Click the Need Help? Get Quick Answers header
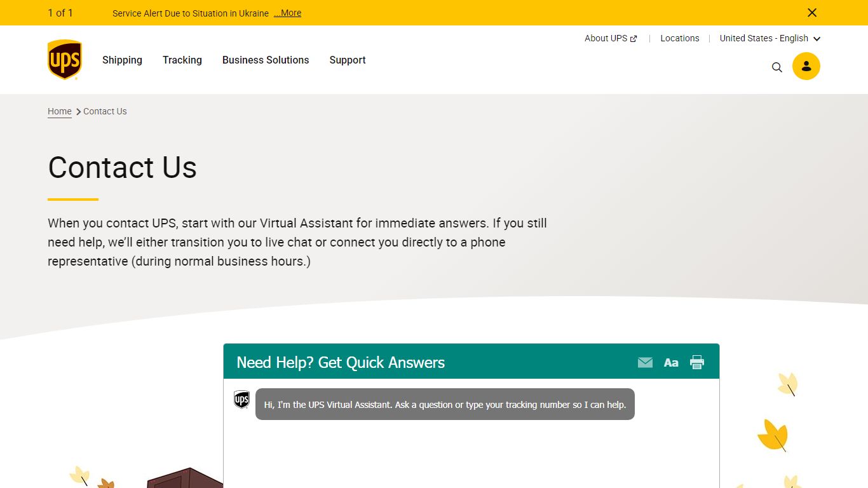 [x=341, y=362]
